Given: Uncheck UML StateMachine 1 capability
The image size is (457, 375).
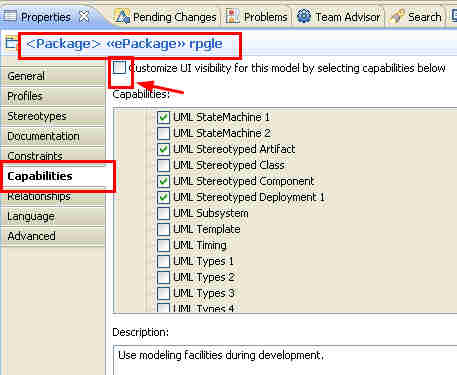Looking at the screenshot, I should (x=163, y=117).
